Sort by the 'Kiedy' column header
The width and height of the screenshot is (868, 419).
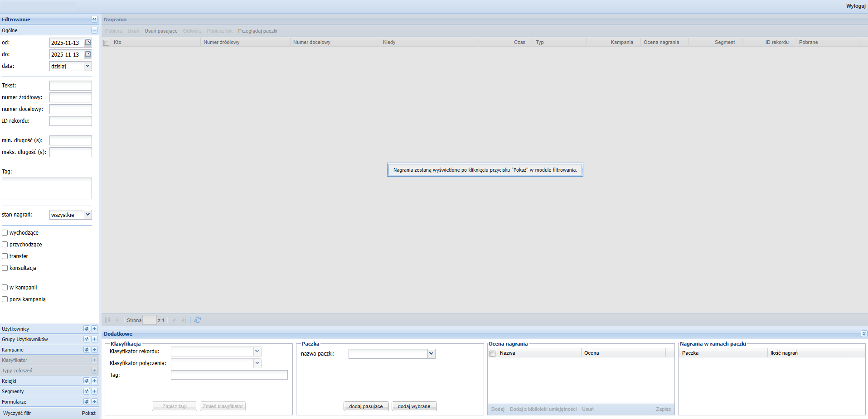point(429,42)
